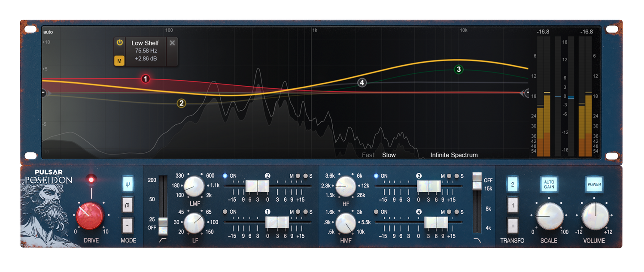The width and height of the screenshot is (644, 272).
Task: Enable band 4 ON switch
Action: click(x=377, y=212)
